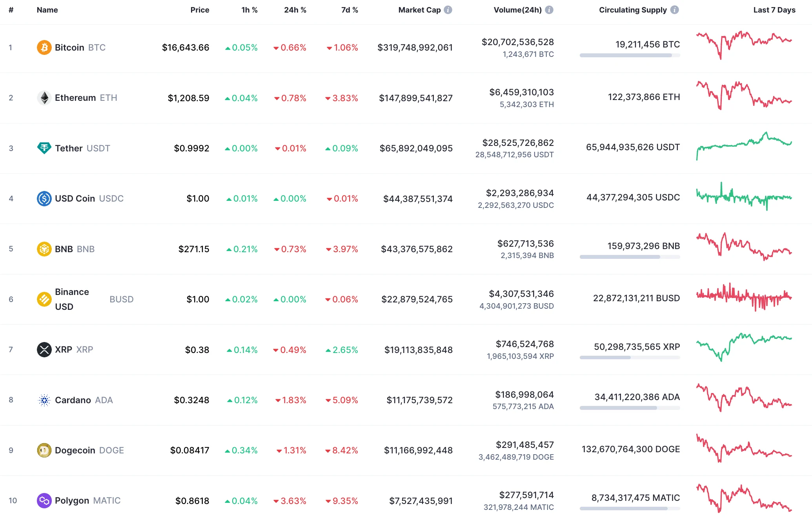The width and height of the screenshot is (812, 524).
Task: Click the Bitcoin BTC logo icon
Action: coord(44,47)
